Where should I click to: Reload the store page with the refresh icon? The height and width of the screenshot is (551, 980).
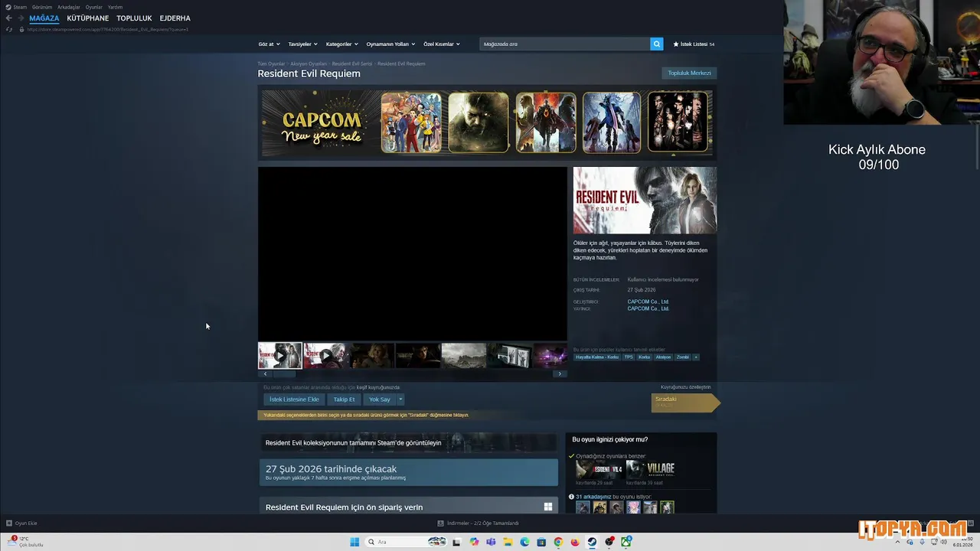[9, 29]
